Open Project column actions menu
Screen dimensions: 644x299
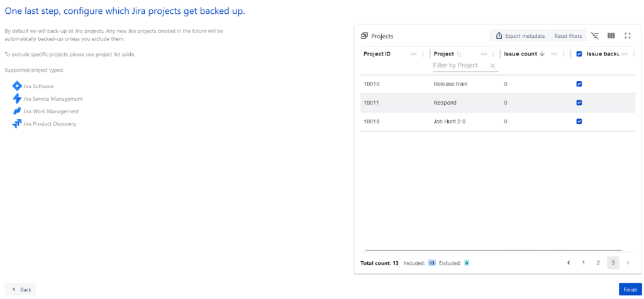tap(493, 54)
